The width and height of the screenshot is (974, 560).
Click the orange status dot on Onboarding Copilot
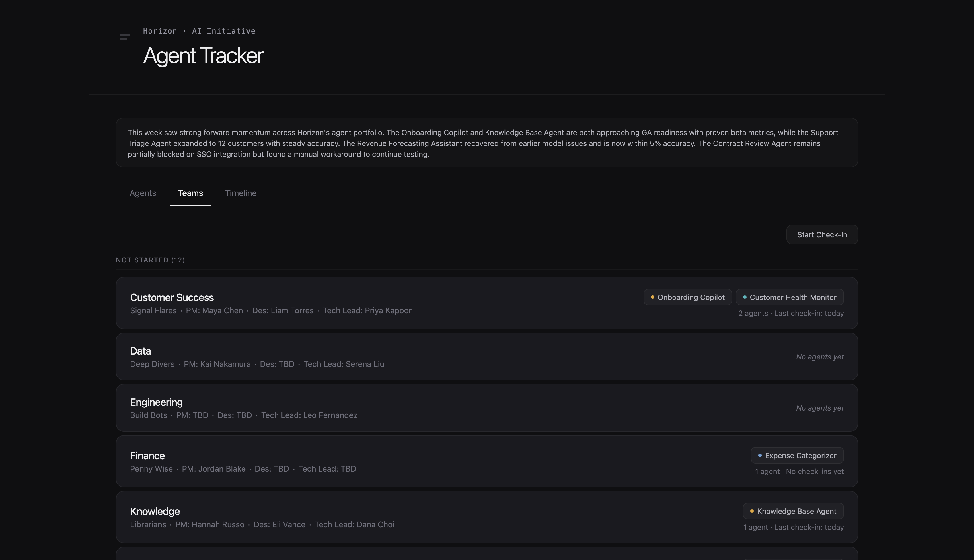pyautogui.click(x=652, y=297)
